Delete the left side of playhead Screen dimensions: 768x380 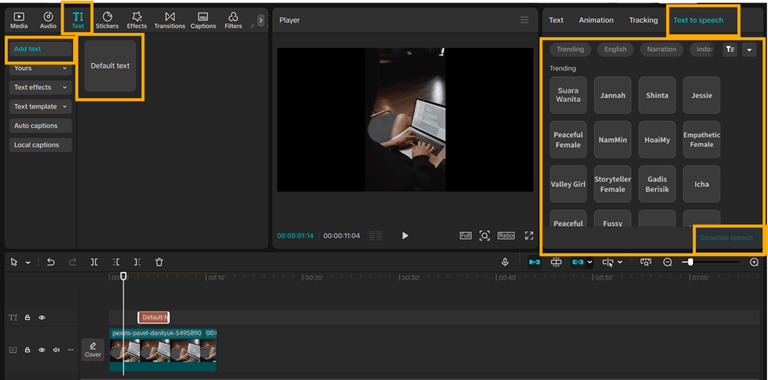116,262
